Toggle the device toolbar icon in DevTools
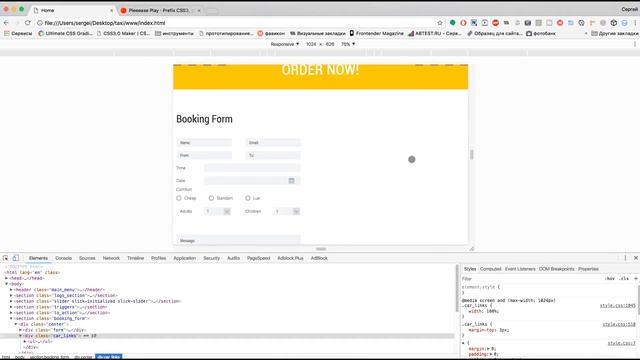Screen dimensions: 640x360 tap(16, 258)
